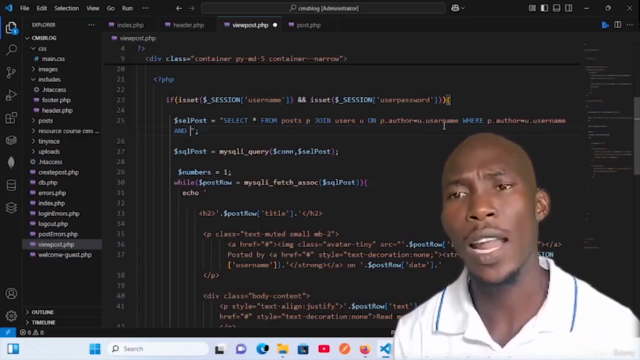The height and width of the screenshot is (360, 640).
Task: Open the Run menu
Action: 127,8
